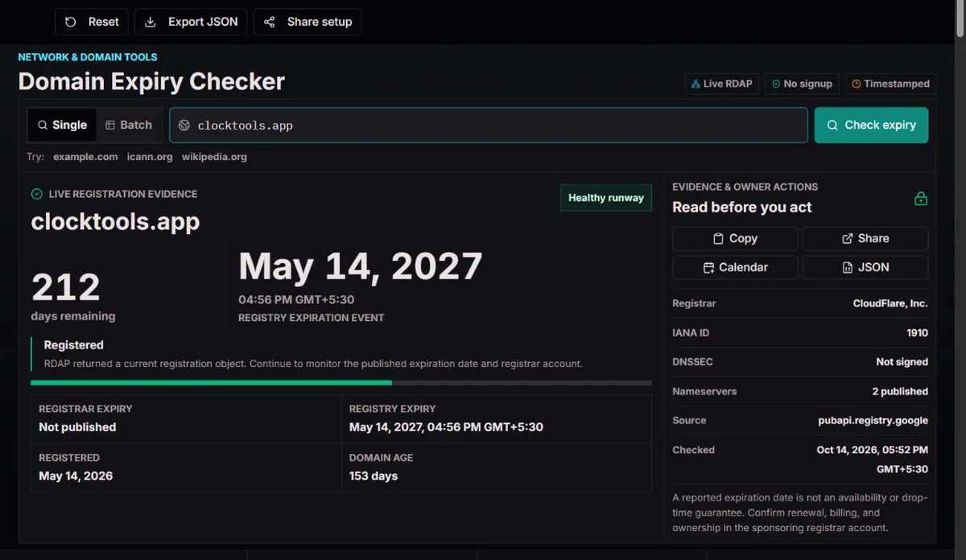Click the Checked Oct 14, 2026 timestamp
This screenshot has height=560, width=966.
(872, 459)
